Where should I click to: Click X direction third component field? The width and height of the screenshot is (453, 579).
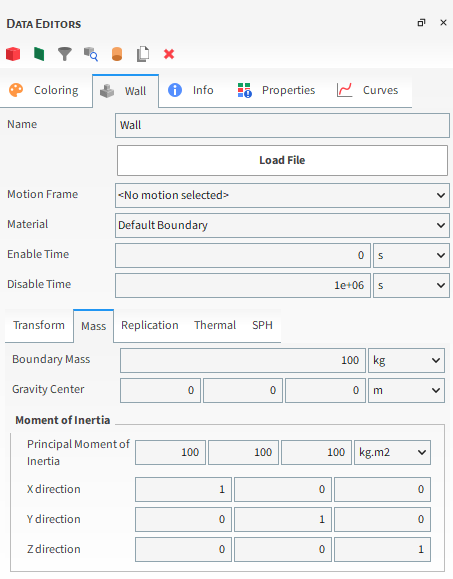tap(382, 490)
